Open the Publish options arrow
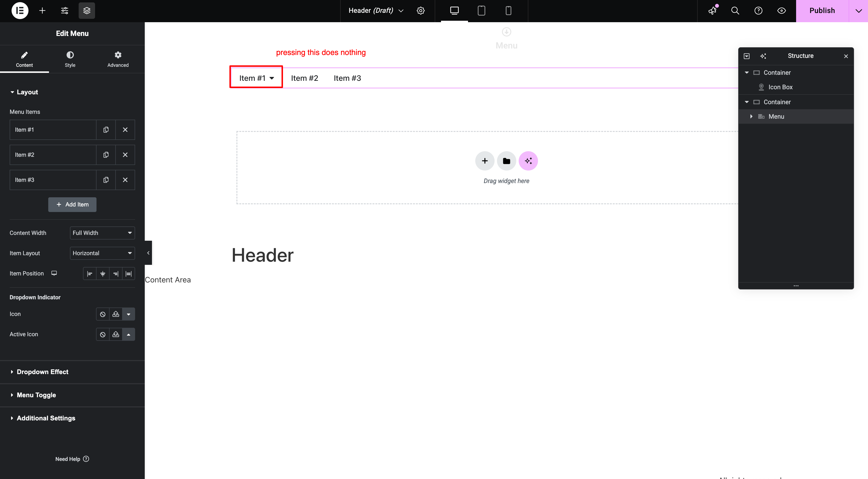Viewport: 868px width, 479px height. (x=858, y=10)
